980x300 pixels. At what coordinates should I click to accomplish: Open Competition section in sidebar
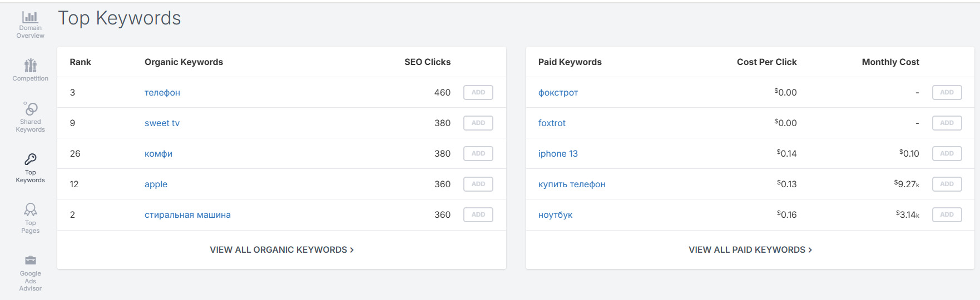point(30,70)
